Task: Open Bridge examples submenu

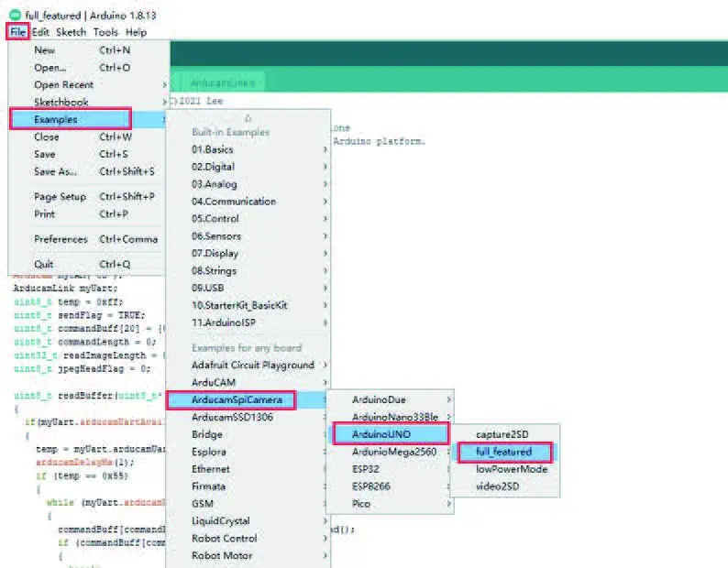Action: click(x=248, y=434)
